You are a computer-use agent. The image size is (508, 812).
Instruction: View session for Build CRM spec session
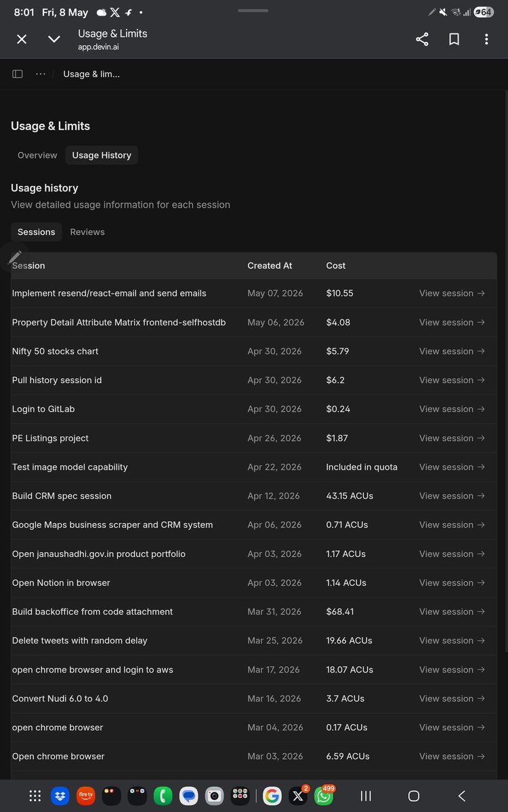click(452, 496)
